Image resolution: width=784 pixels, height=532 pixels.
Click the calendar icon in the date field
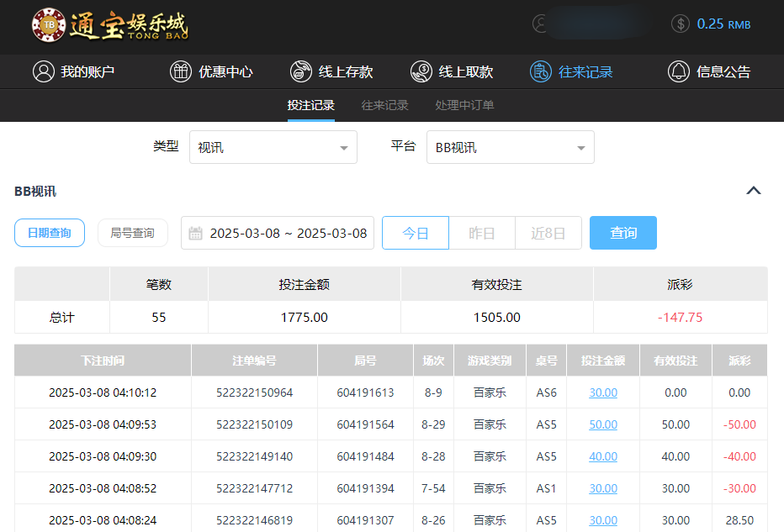click(x=196, y=233)
